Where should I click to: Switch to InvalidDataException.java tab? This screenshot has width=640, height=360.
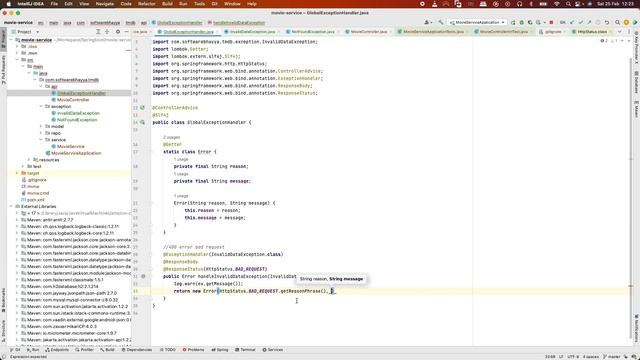pos(251,32)
